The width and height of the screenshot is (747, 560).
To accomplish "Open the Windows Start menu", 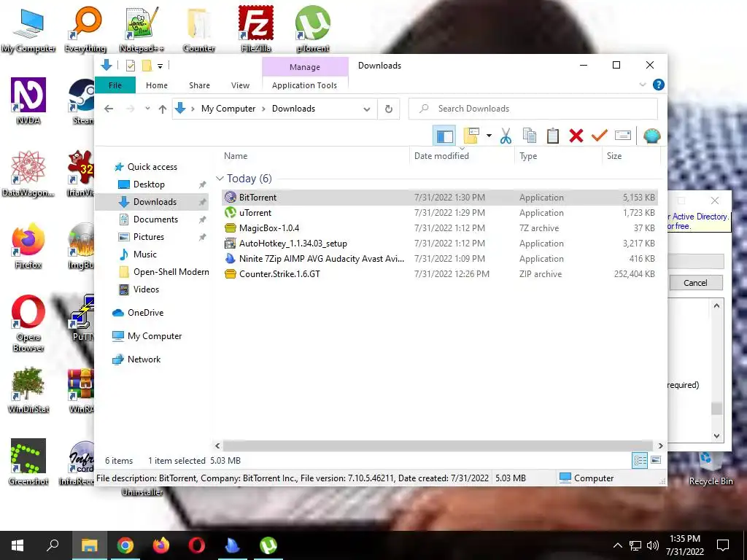I will tap(18, 545).
